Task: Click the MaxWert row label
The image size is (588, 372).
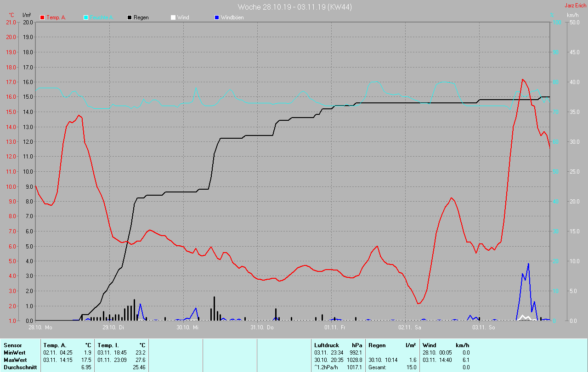Action: (15, 360)
